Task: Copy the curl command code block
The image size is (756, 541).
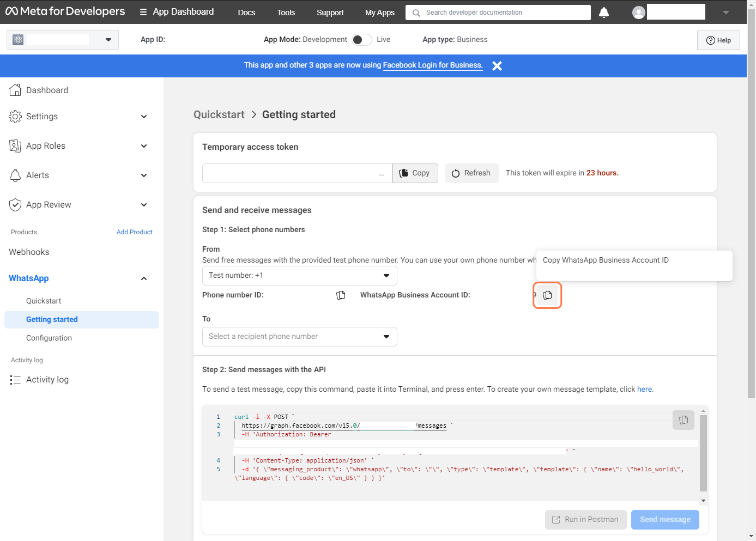Action: coord(684,420)
